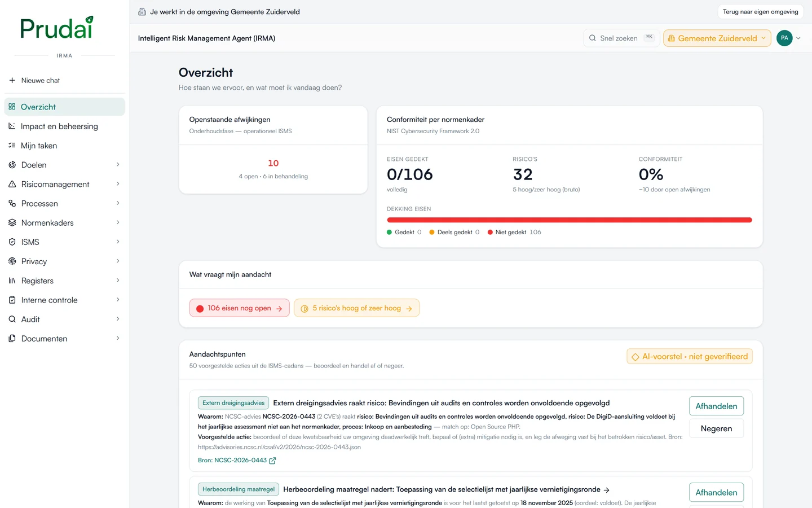
Task: Click the Audit magnifier icon
Action: tap(12, 319)
